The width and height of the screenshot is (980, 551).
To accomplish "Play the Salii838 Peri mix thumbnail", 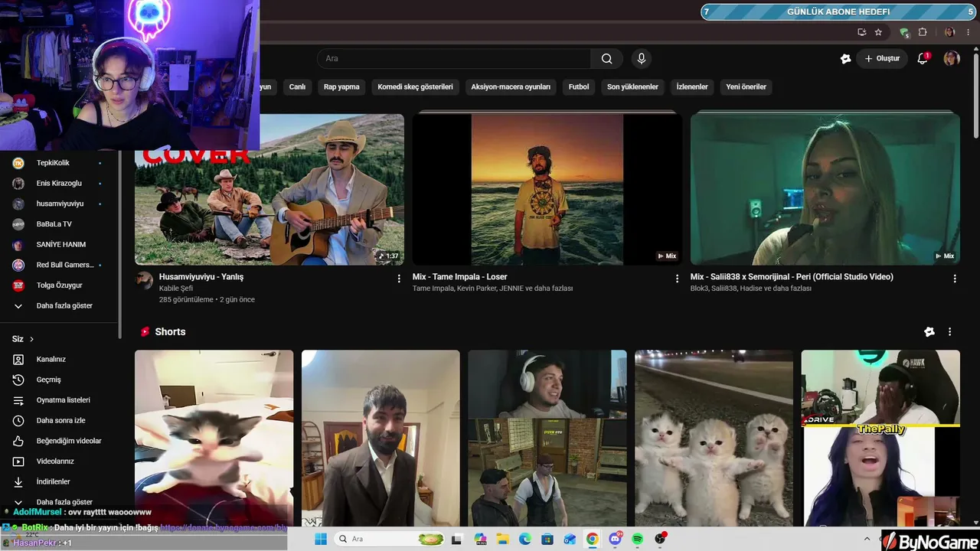I will click(825, 190).
